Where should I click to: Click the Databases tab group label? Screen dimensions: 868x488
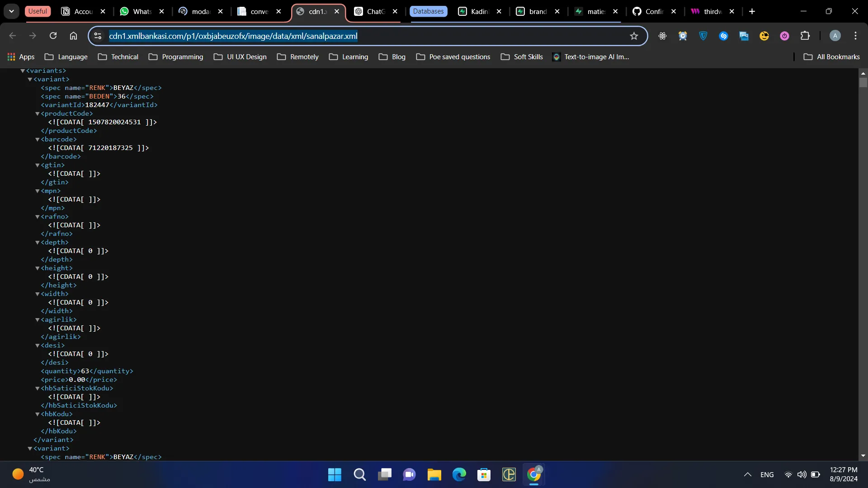pos(428,11)
